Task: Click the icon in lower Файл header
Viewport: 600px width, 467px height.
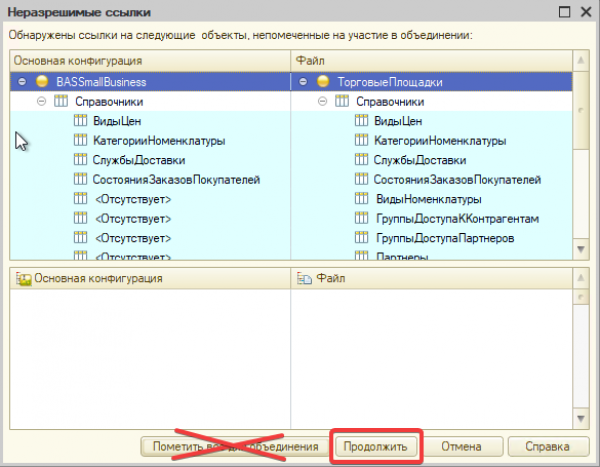Action: click(304, 279)
